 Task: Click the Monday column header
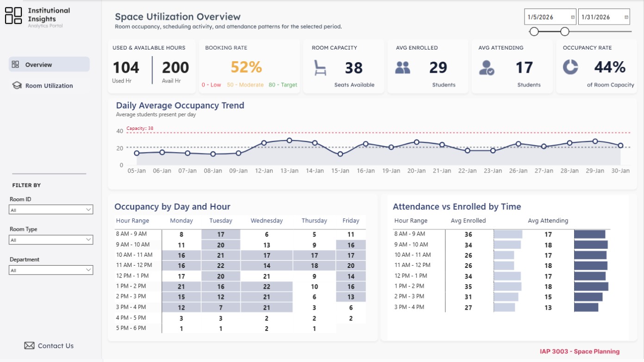181,221
